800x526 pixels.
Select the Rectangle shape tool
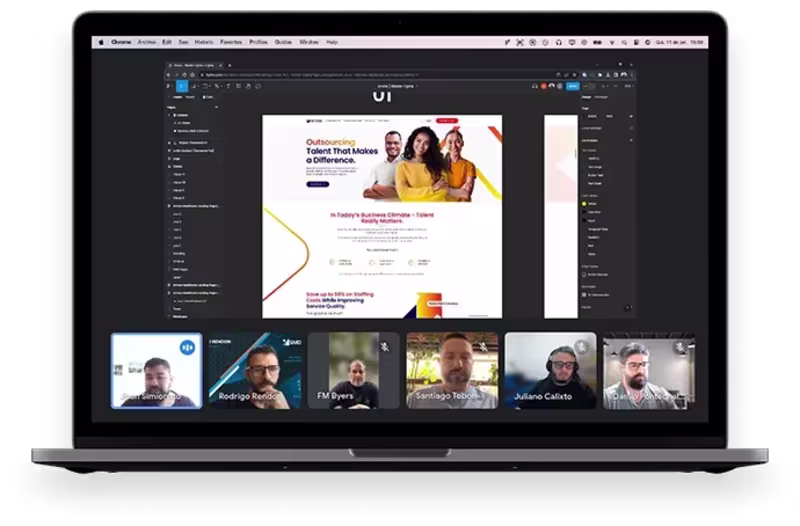(205, 86)
